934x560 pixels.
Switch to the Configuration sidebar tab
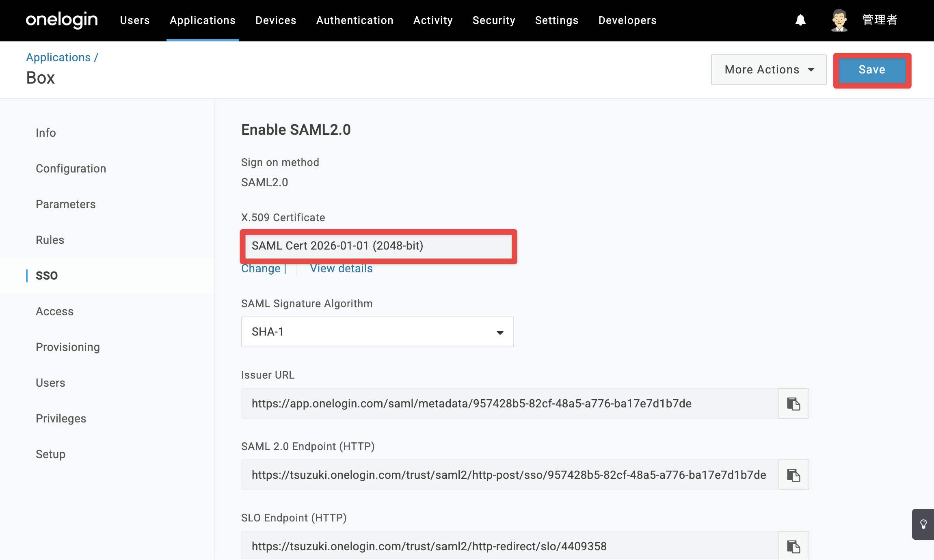tap(71, 168)
